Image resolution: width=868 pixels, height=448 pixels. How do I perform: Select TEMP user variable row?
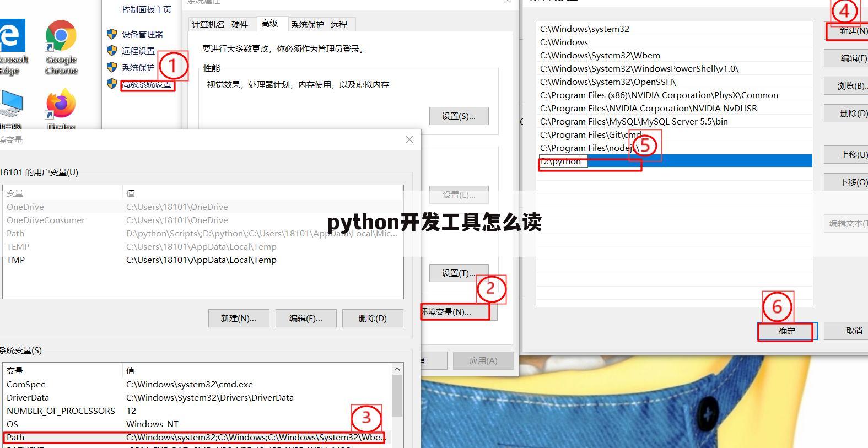203,246
